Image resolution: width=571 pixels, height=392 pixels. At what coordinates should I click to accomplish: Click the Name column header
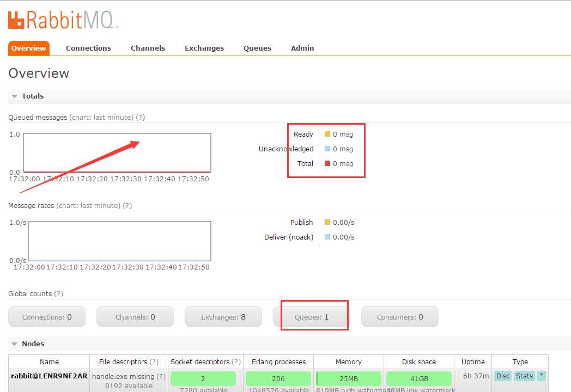tap(49, 362)
